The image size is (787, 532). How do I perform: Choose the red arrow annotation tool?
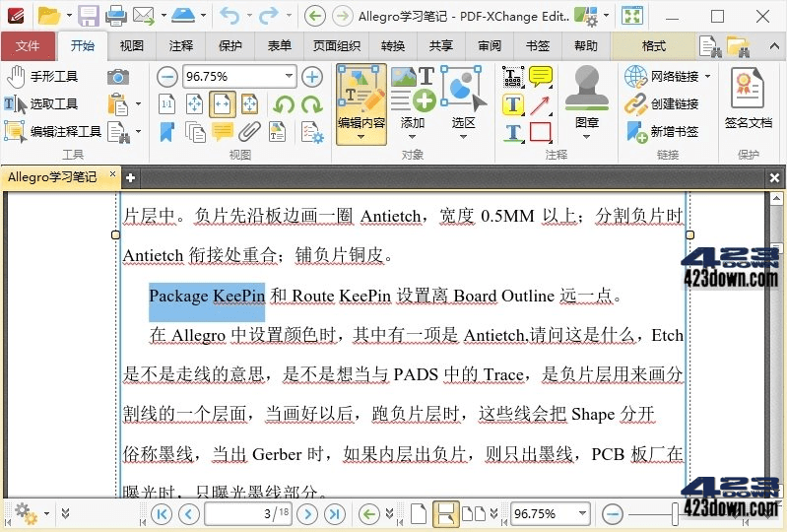tap(540, 104)
